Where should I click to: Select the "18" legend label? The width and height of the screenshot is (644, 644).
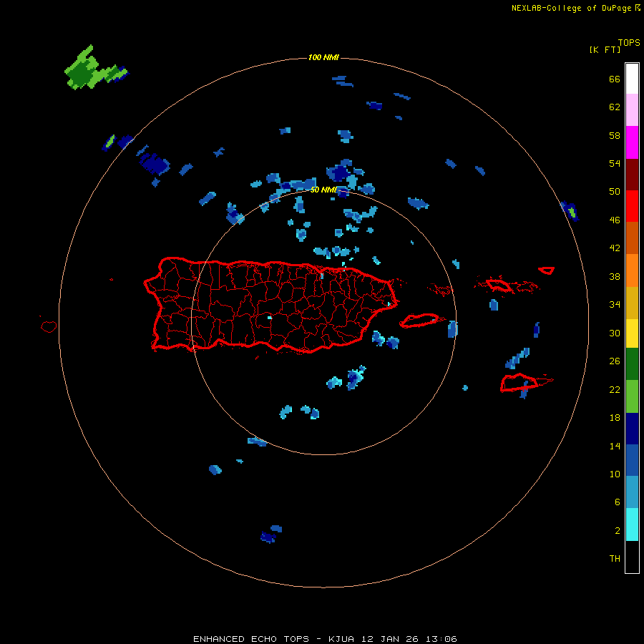click(615, 418)
